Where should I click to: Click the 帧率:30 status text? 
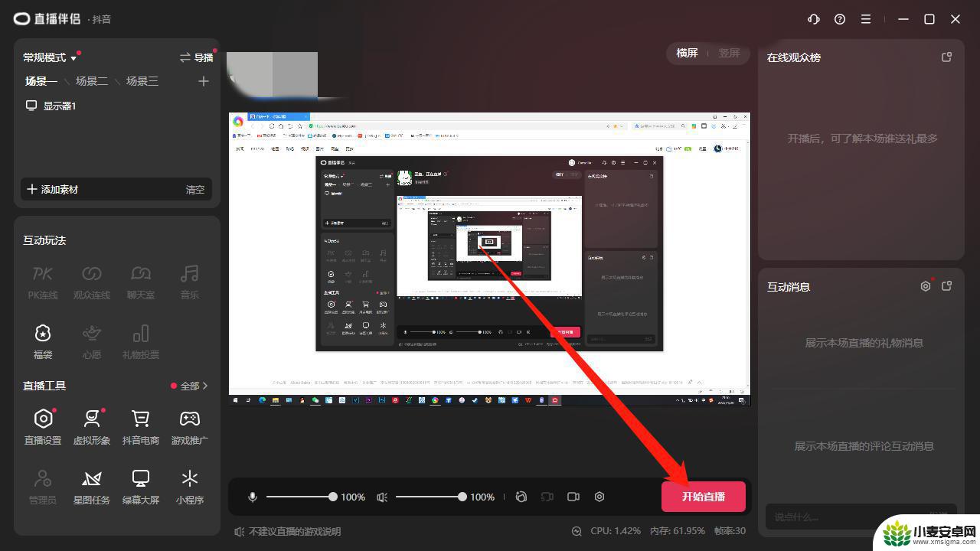[x=730, y=531]
